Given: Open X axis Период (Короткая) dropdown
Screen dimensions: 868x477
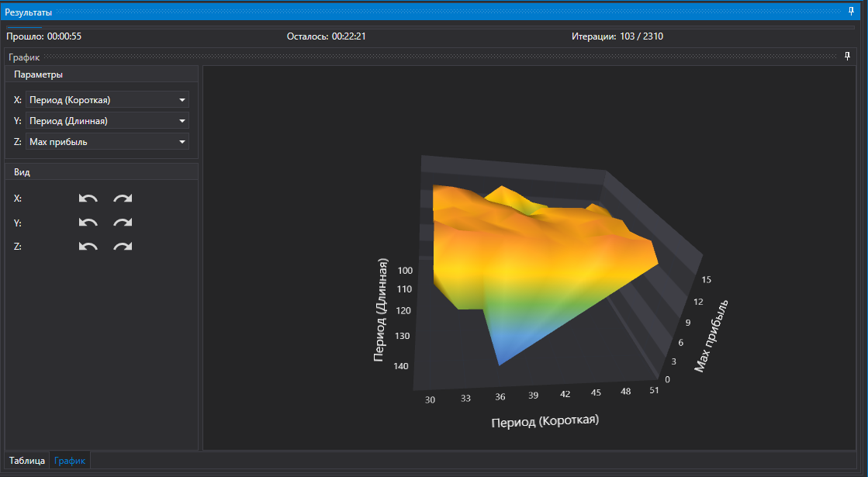Looking at the screenshot, I should pyautogui.click(x=107, y=99).
